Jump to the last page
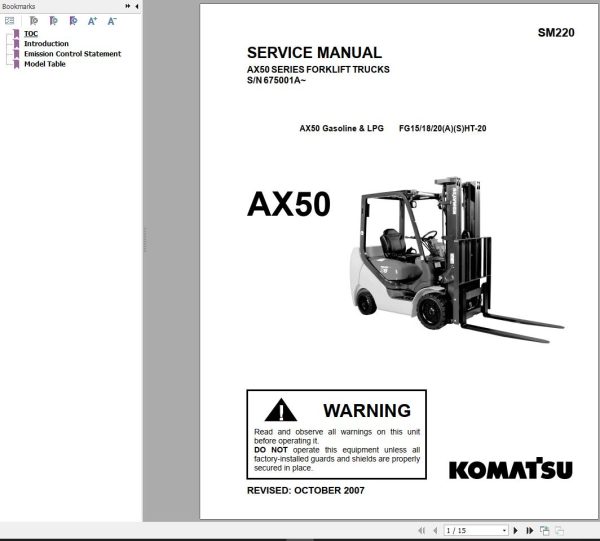The image size is (600, 541). point(530,531)
